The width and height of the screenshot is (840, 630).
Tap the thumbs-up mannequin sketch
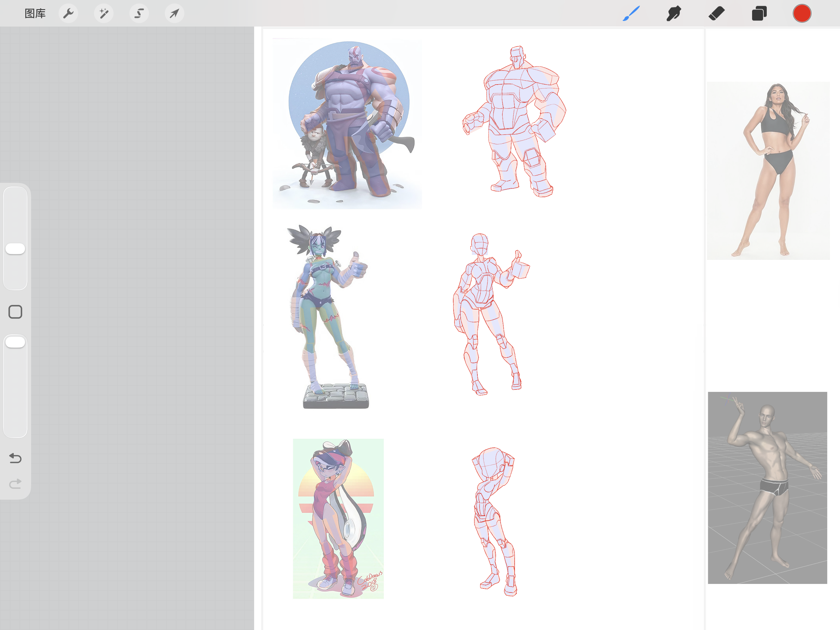pos(491,314)
